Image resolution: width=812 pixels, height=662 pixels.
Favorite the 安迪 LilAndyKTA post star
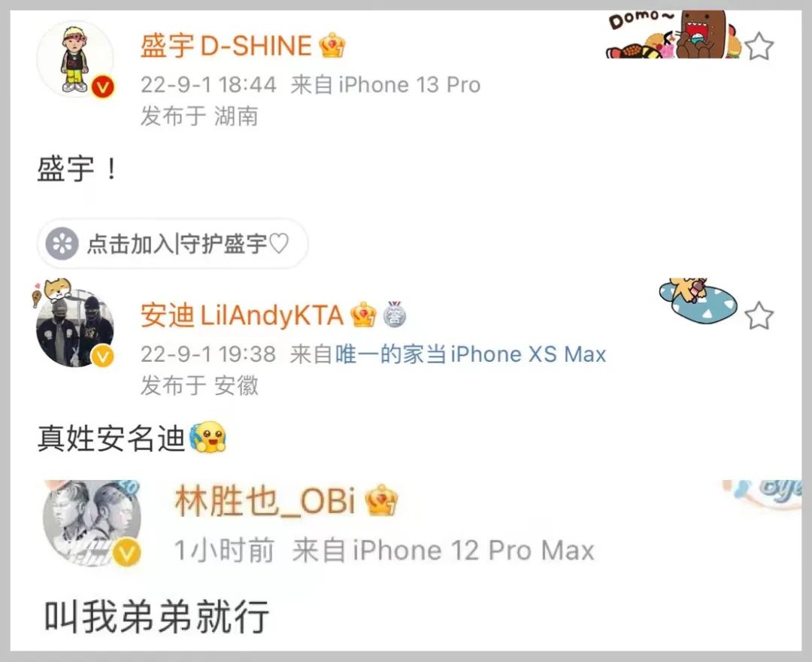tap(759, 315)
